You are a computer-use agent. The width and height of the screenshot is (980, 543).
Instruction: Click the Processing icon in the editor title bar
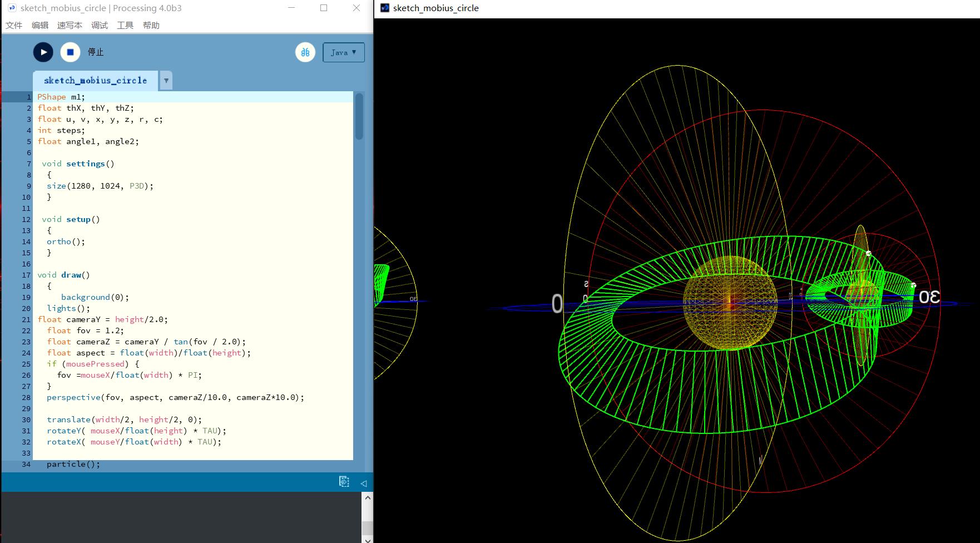[x=12, y=8]
